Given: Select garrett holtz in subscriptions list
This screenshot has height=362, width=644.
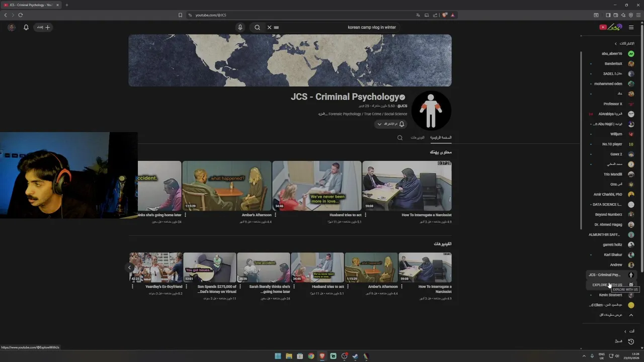Looking at the screenshot, I should click(611, 245).
